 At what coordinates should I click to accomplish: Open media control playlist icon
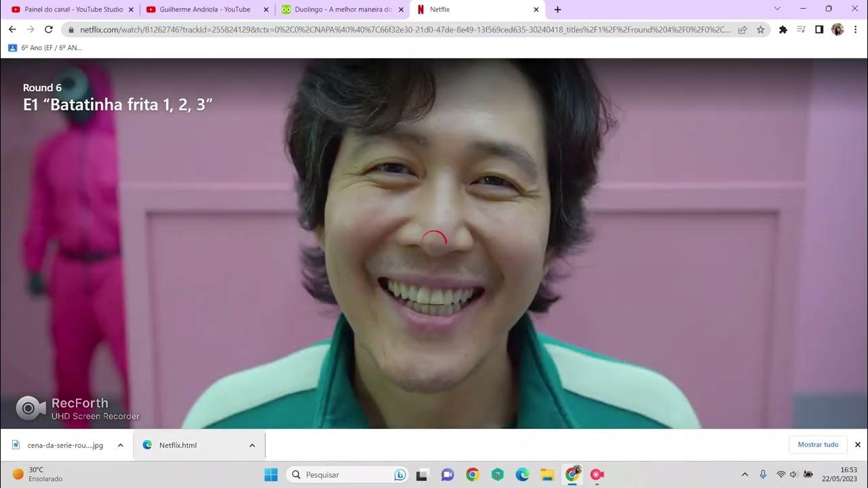pyautogui.click(x=801, y=30)
